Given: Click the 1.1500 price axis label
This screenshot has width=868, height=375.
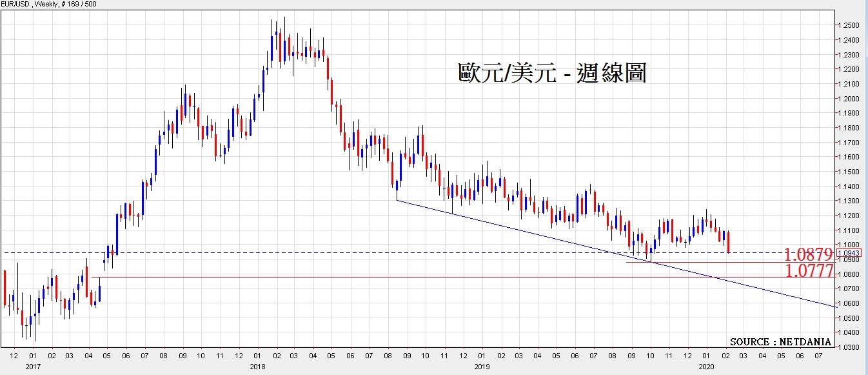Looking at the screenshot, I should [849, 172].
